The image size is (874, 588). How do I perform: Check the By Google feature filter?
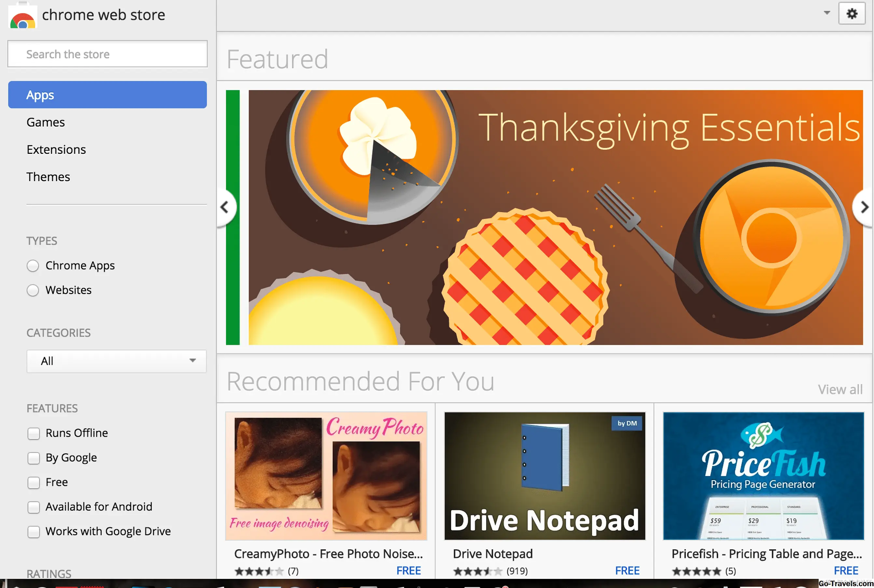click(34, 458)
